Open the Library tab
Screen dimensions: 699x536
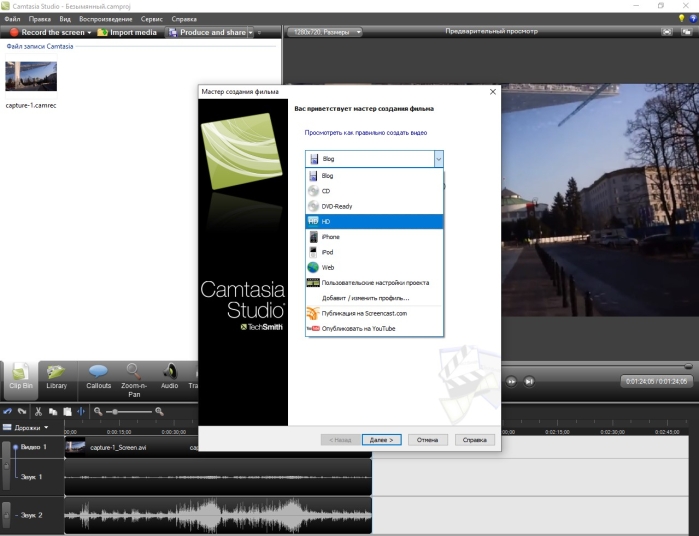pos(57,377)
